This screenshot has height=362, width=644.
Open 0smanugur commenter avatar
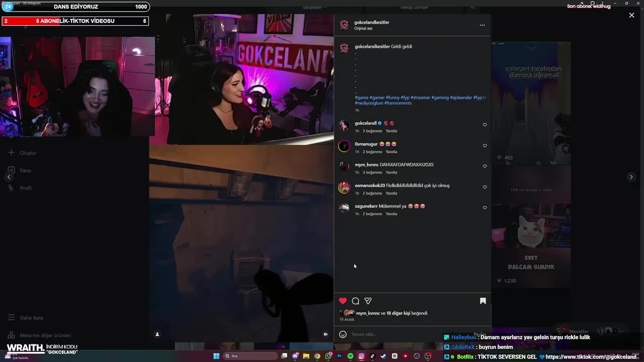click(x=344, y=146)
